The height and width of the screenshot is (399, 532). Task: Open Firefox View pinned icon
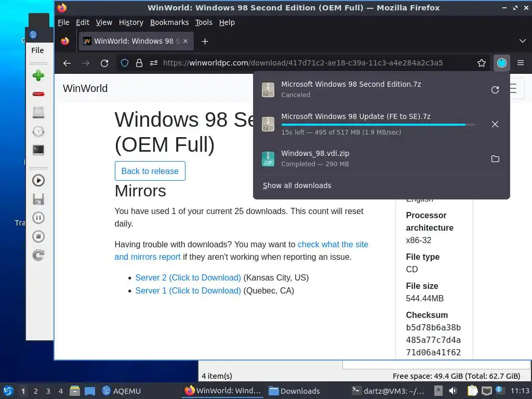[x=65, y=41]
